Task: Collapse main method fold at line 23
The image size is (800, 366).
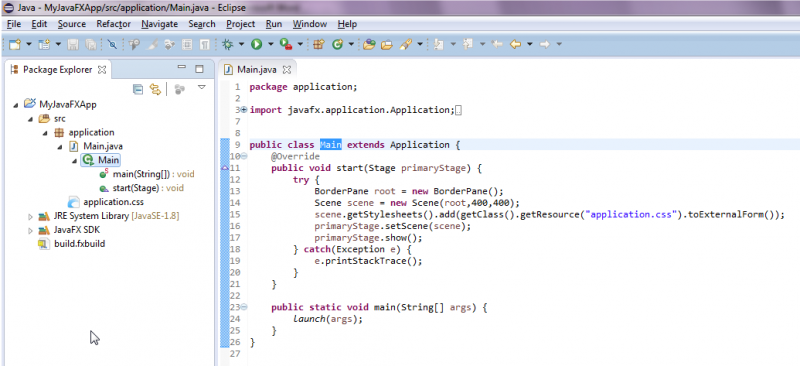Action: (244, 307)
